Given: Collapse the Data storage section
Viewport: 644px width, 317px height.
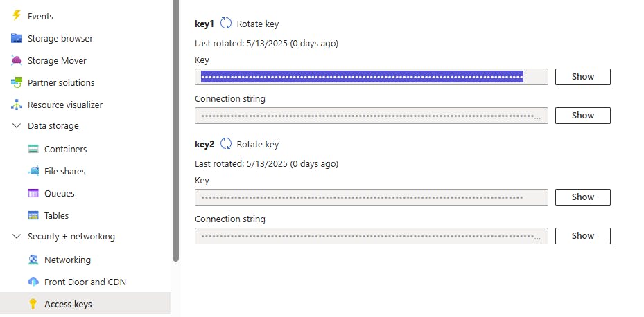Looking at the screenshot, I should point(17,126).
